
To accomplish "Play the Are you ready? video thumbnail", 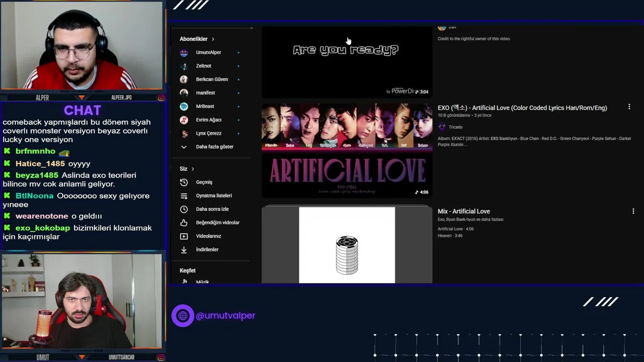I will pos(347,62).
